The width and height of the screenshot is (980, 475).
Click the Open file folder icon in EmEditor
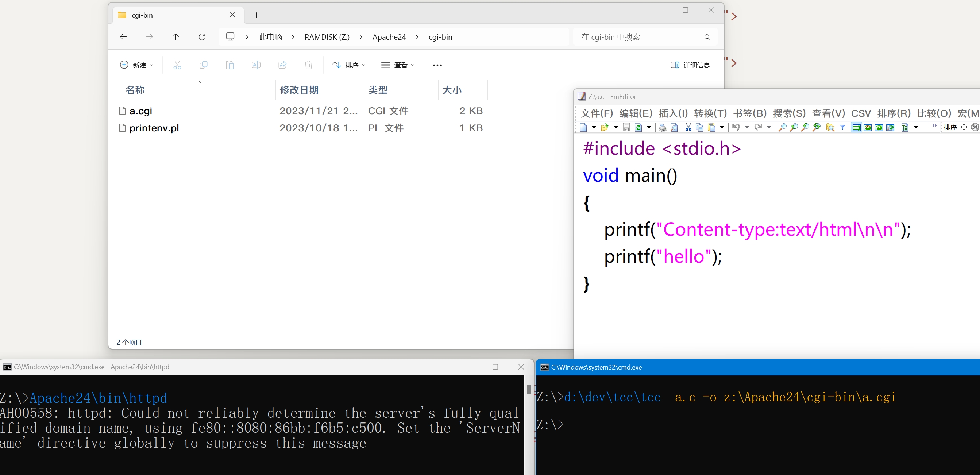coord(605,127)
